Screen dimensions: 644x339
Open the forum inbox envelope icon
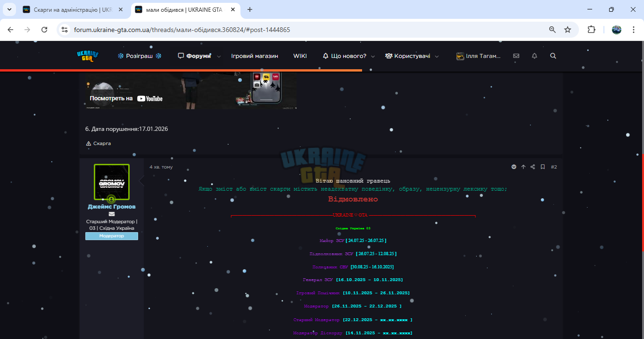coord(516,56)
